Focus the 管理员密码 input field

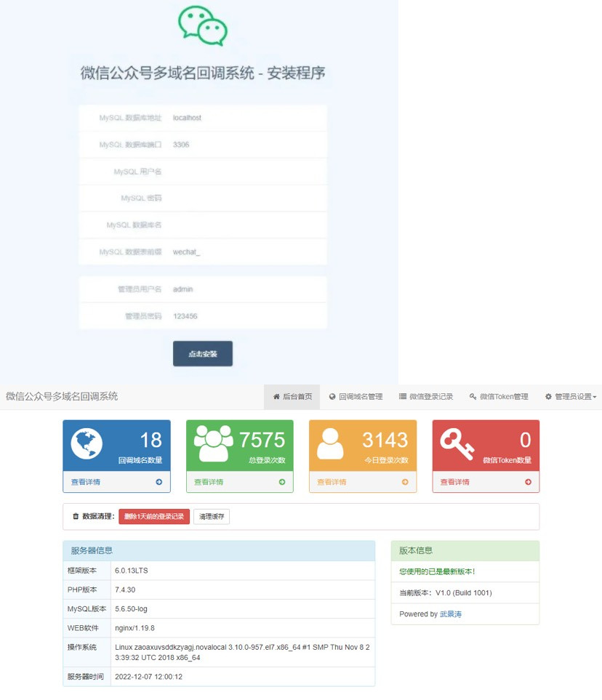[x=246, y=316]
